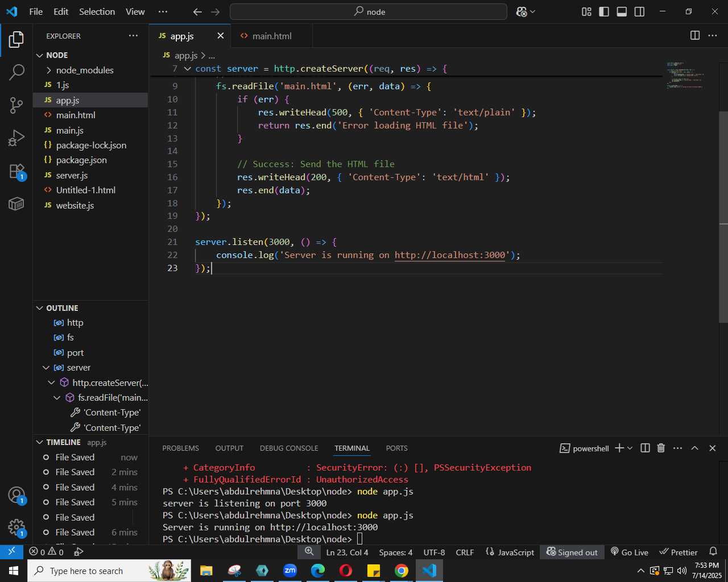
Task: Open server.js file in explorer
Action: click(x=91, y=175)
